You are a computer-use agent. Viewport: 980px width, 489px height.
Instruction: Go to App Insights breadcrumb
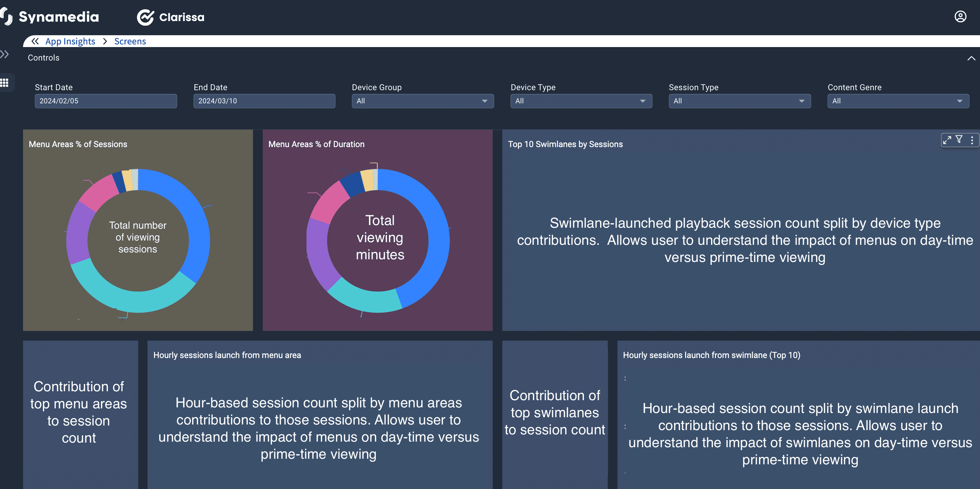pos(70,41)
